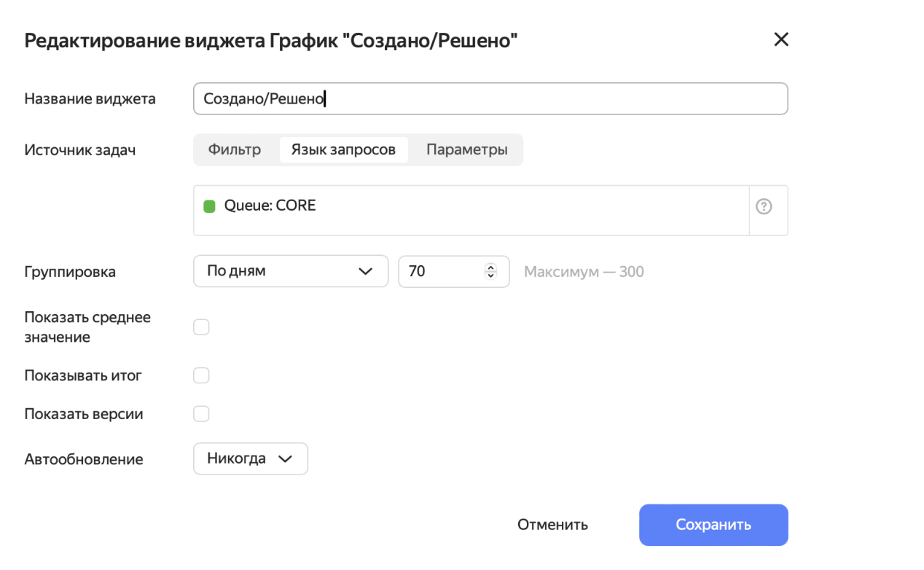Viewport: 924px width, 570px height.
Task: Close the widget editing dialog
Action: pyautogui.click(x=780, y=39)
